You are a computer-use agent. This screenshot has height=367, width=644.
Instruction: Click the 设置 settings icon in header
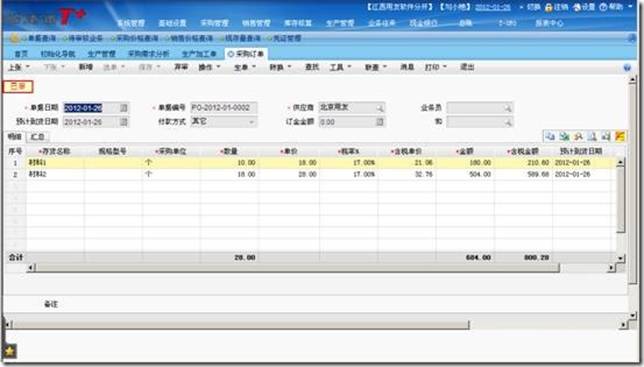[x=577, y=7]
